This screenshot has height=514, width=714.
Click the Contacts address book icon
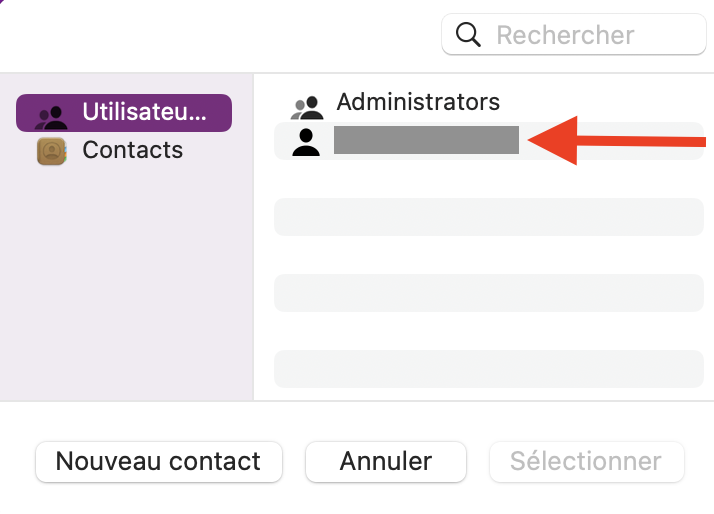51,151
